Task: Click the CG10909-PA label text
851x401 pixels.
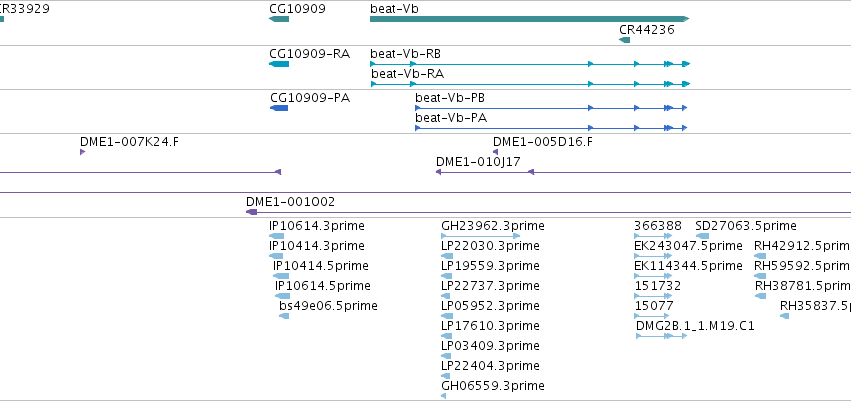Action: coord(310,98)
